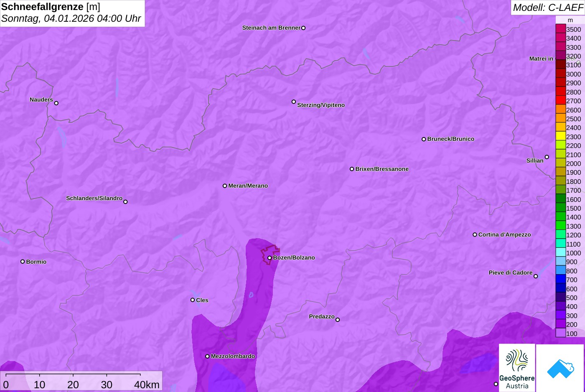
Task: Click the GeoSphere Austria logo
Action: click(x=517, y=368)
